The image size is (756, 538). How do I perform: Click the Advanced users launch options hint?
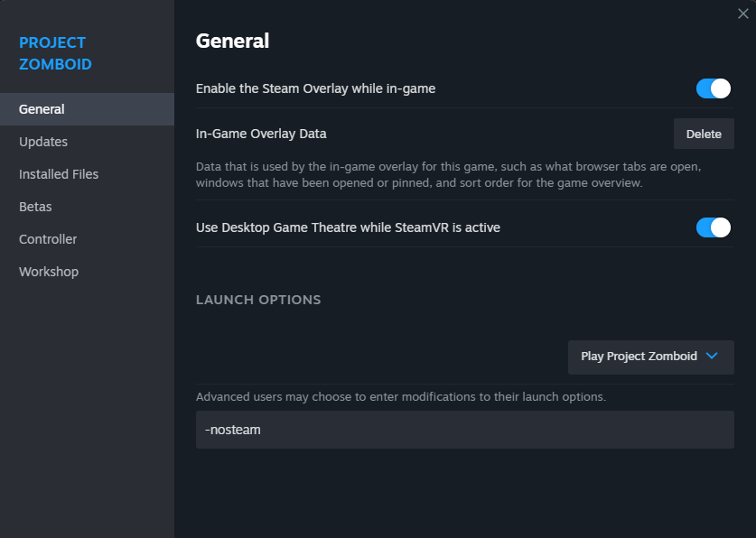click(400, 397)
